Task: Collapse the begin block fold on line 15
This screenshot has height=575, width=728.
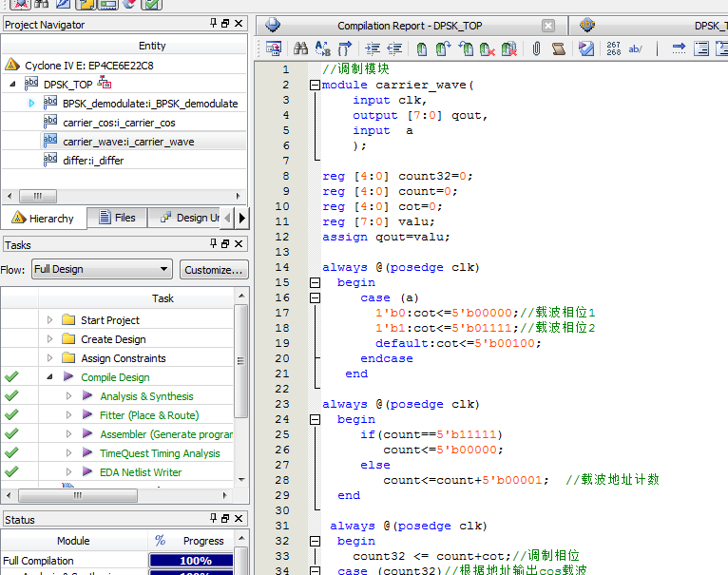Action: [315, 282]
